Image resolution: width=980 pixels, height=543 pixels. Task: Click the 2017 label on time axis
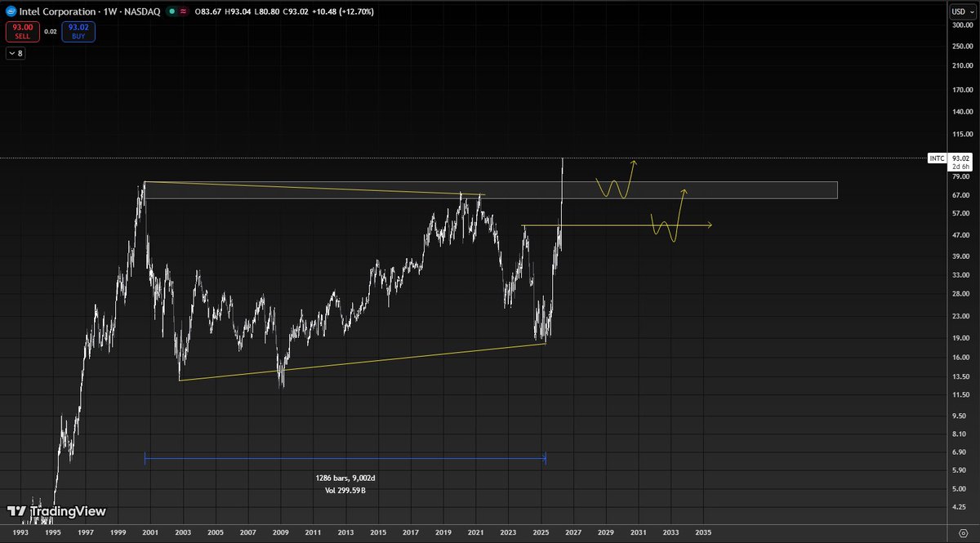[411, 532]
